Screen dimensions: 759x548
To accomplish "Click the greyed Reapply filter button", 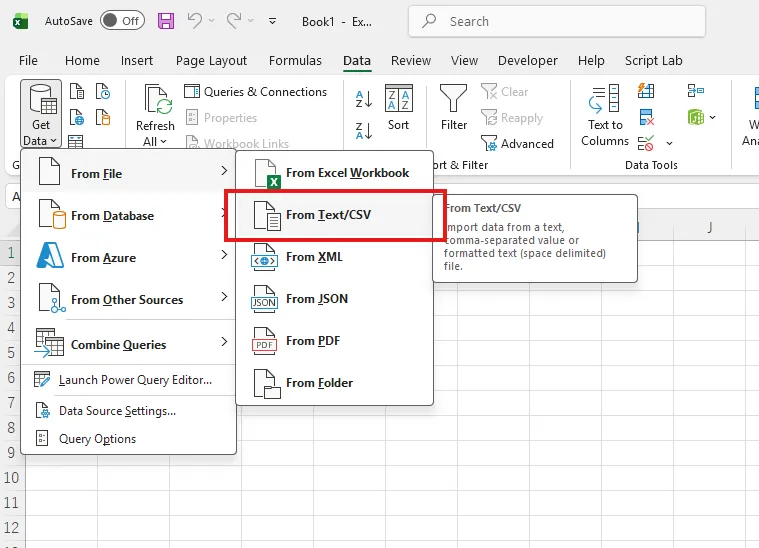I will click(512, 118).
